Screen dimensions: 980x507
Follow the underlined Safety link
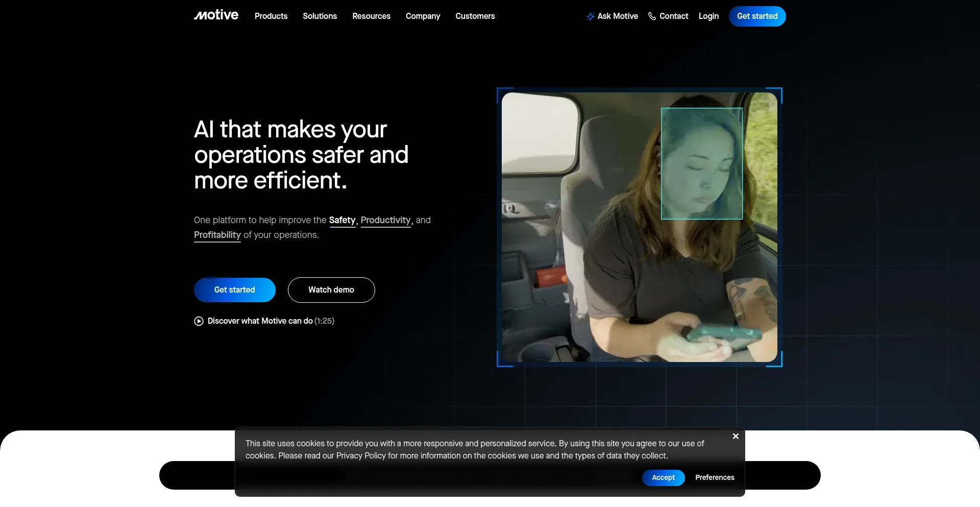342,220
